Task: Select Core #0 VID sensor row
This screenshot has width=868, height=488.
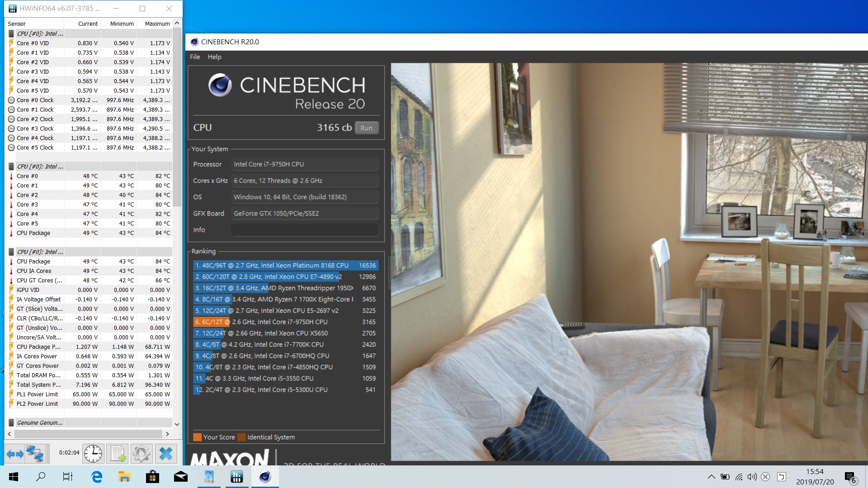Action: [90, 43]
